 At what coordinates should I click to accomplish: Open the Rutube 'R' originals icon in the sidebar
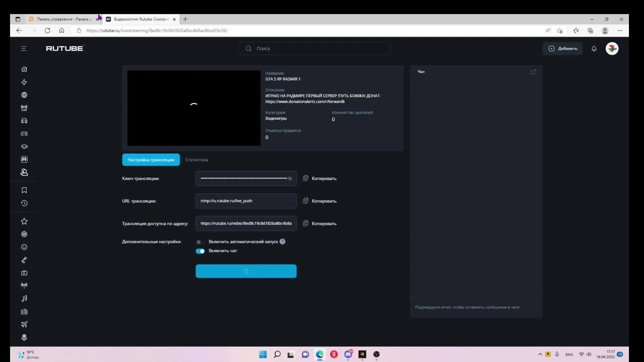pos(24,160)
